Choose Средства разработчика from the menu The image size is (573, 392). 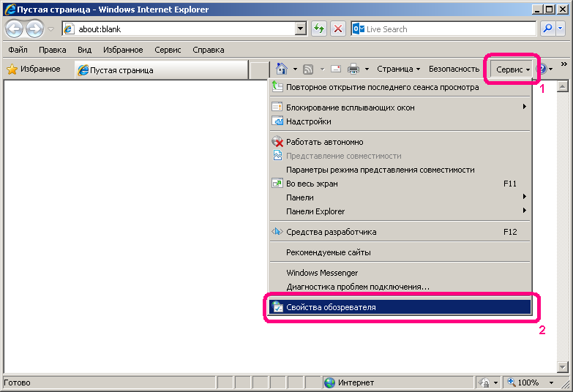[x=332, y=232]
